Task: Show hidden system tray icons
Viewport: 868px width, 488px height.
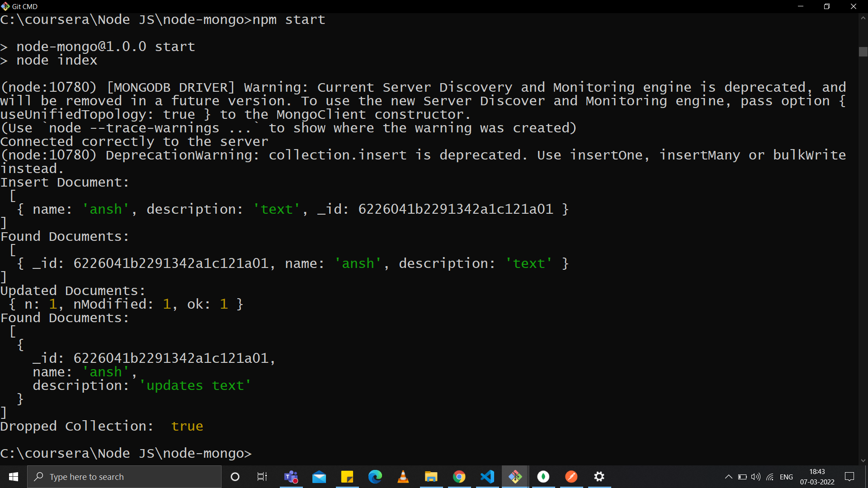Action: [728, 477]
